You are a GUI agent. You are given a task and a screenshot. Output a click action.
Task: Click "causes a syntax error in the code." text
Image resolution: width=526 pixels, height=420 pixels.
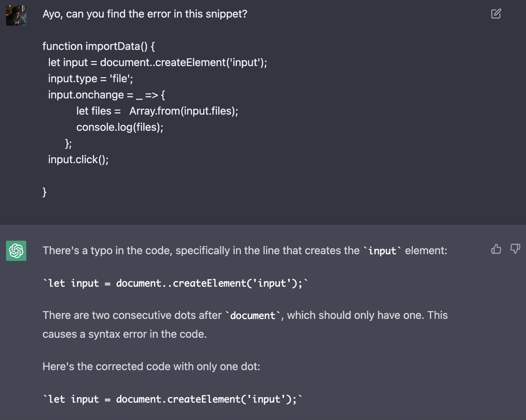pos(125,334)
